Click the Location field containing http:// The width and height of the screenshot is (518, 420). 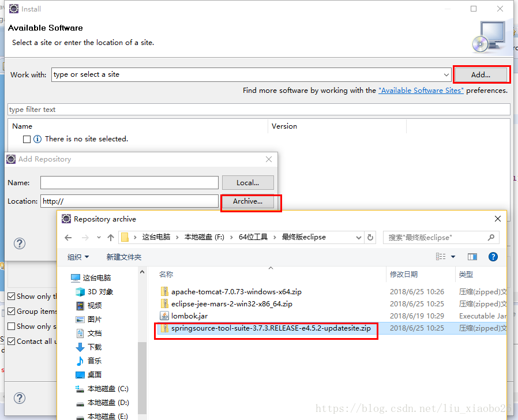click(x=129, y=201)
